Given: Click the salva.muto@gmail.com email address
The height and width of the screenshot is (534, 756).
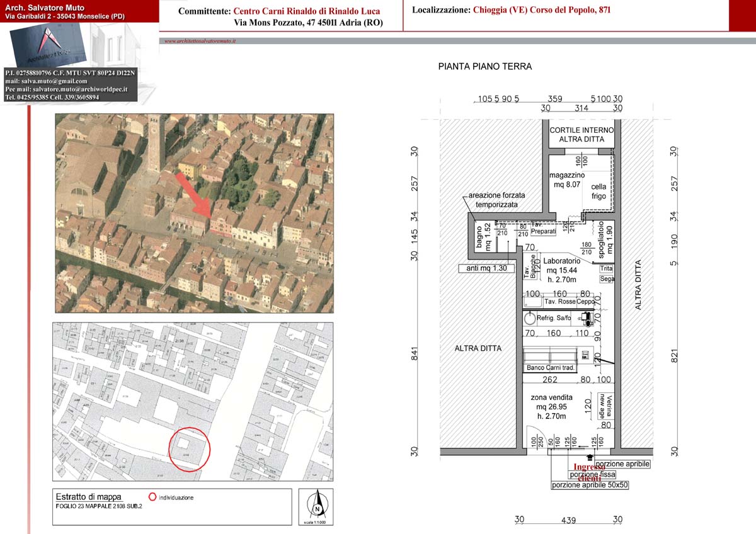Looking at the screenshot, I should (x=46, y=81).
